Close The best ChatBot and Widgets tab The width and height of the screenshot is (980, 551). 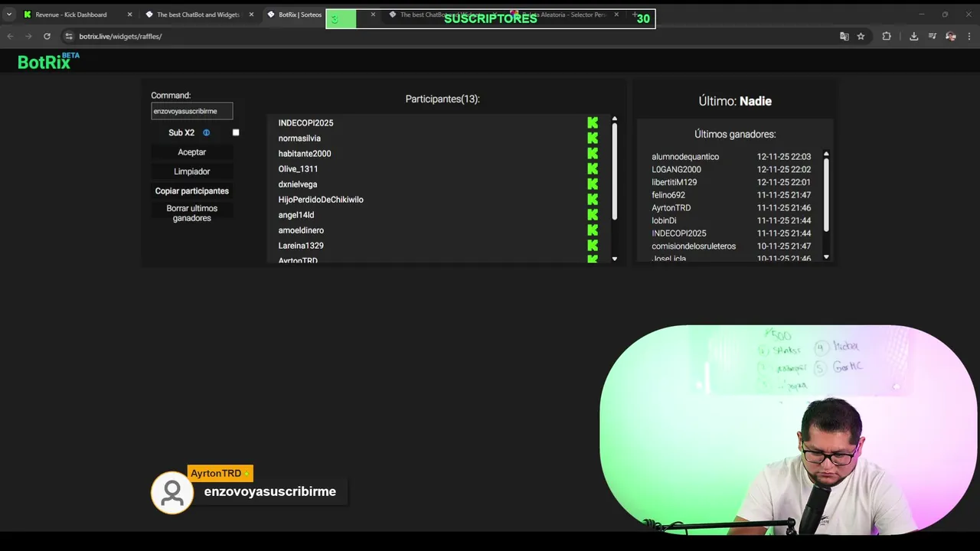pyautogui.click(x=251, y=15)
